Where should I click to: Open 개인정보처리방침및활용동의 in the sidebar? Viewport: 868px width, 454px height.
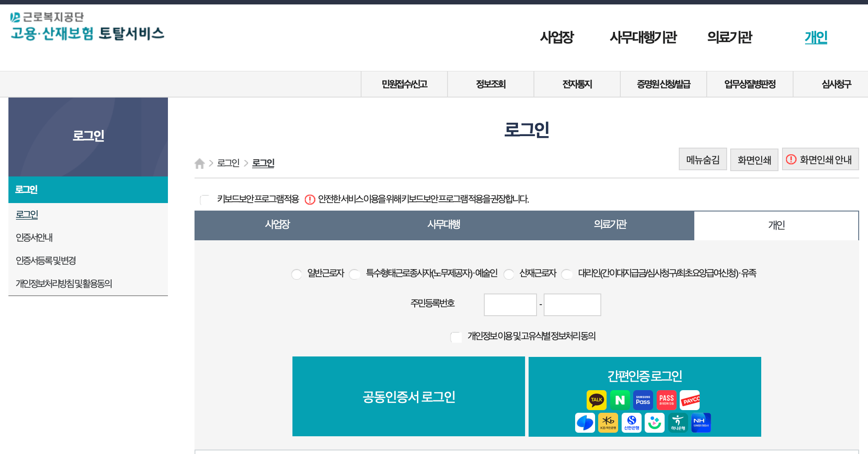pyautogui.click(x=64, y=284)
